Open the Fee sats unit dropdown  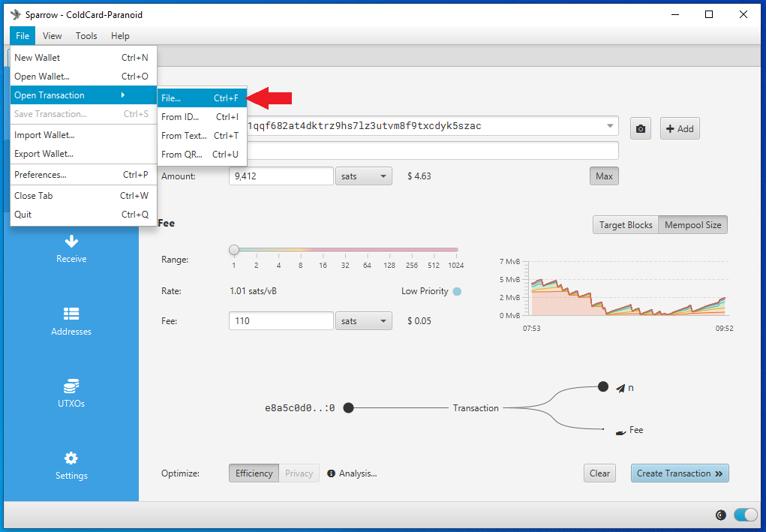pyautogui.click(x=363, y=321)
